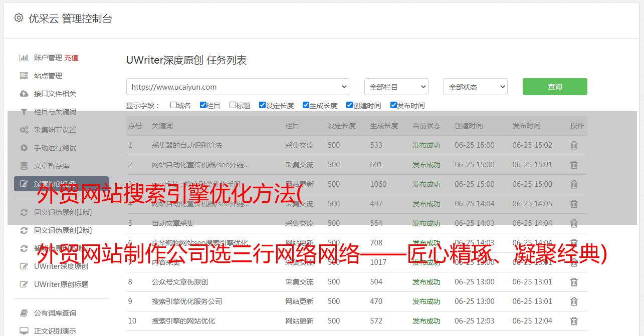The image size is (644, 336).
Task: Click publish time 06-25 15:02
Action: (532, 145)
